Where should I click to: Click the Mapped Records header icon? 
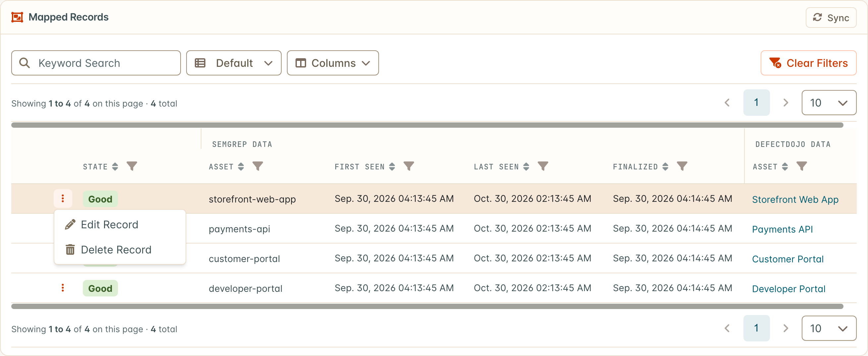coord(17,17)
